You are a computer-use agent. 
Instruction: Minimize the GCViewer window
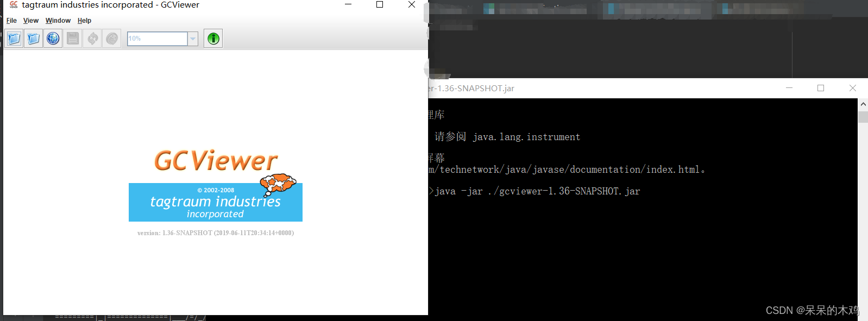tap(348, 5)
